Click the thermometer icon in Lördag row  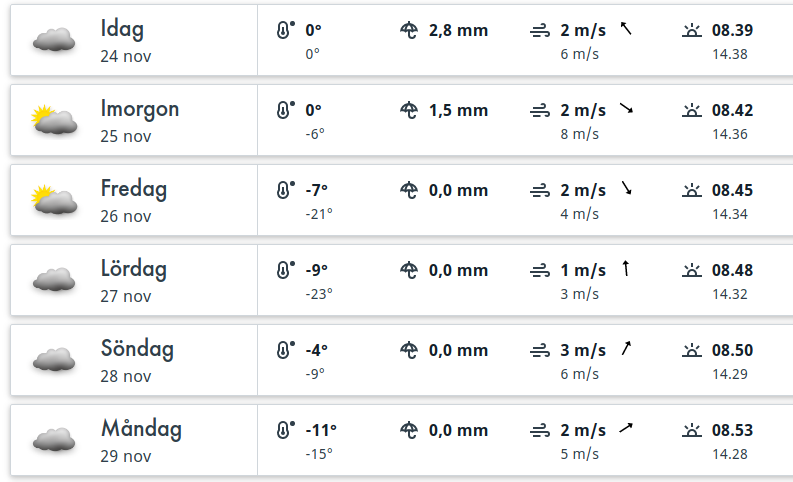pos(286,270)
